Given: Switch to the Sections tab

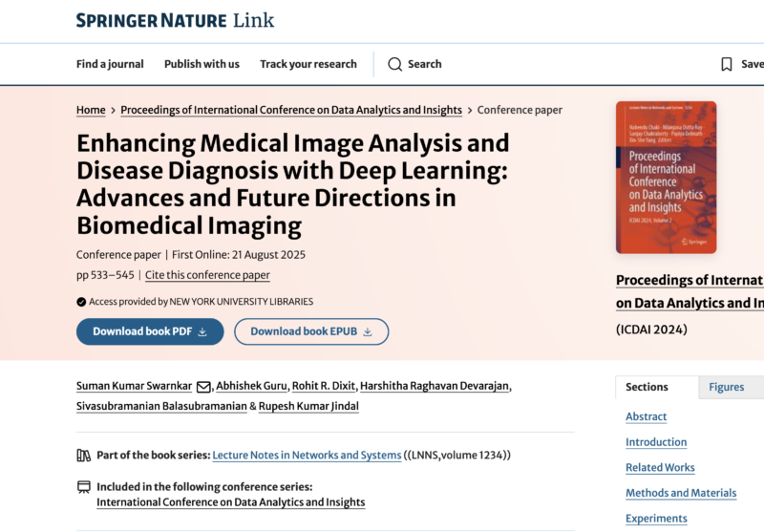Looking at the screenshot, I should [656, 388].
